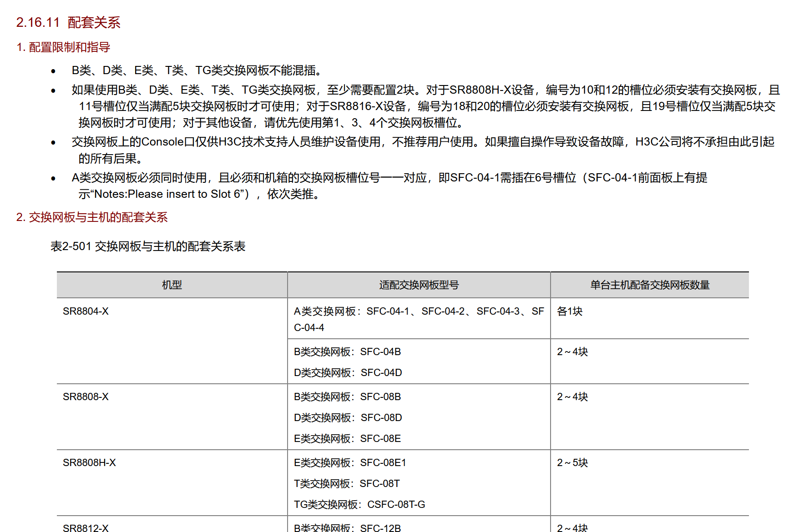Click "2～4块" beside the SFC-04B entry

pos(572,352)
